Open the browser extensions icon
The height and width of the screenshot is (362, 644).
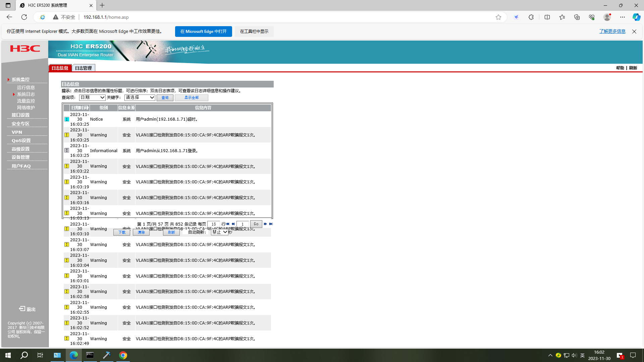531,17
